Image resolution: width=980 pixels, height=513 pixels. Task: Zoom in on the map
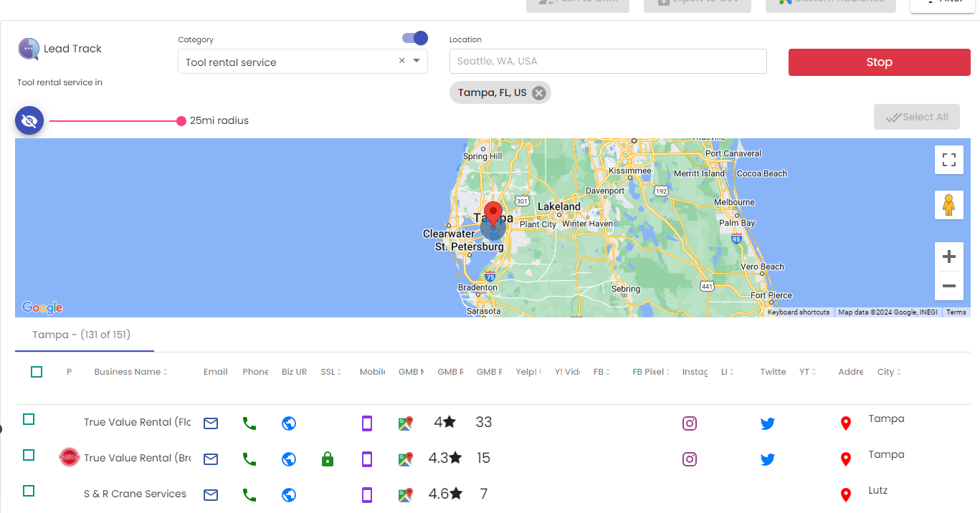(x=949, y=256)
